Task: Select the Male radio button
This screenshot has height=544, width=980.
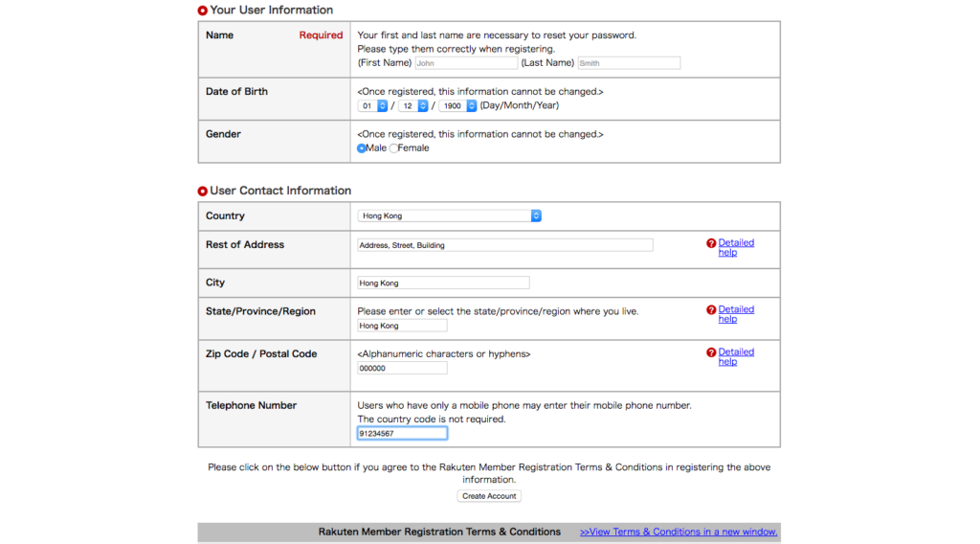Action: [x=361, y=148]
